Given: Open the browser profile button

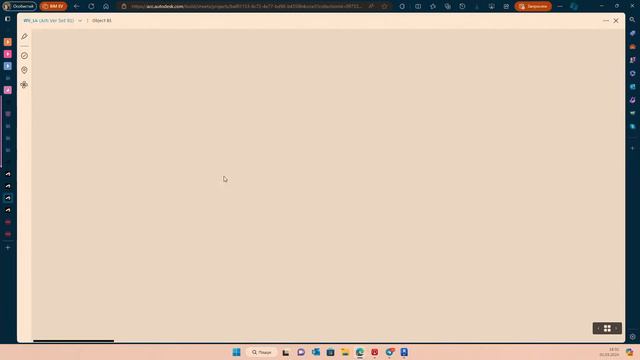Looking at the screenshot, I should [x=19, y=6].
